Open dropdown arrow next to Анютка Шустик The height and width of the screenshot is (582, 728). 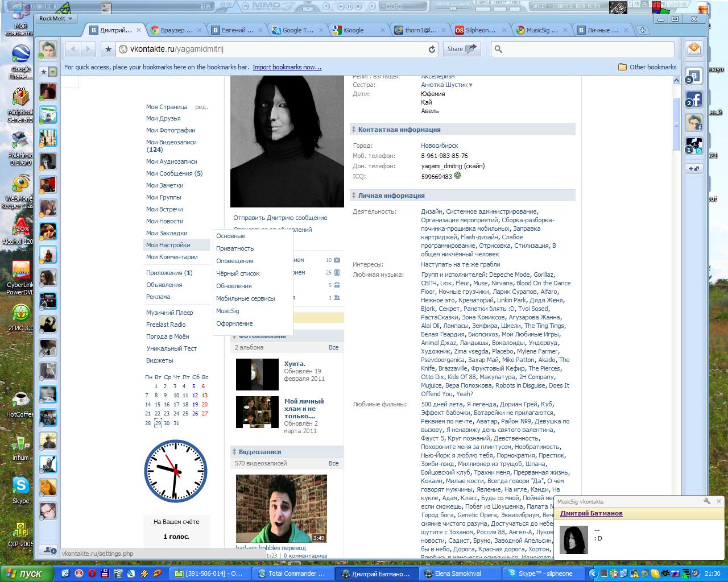[x=470, y=85]
